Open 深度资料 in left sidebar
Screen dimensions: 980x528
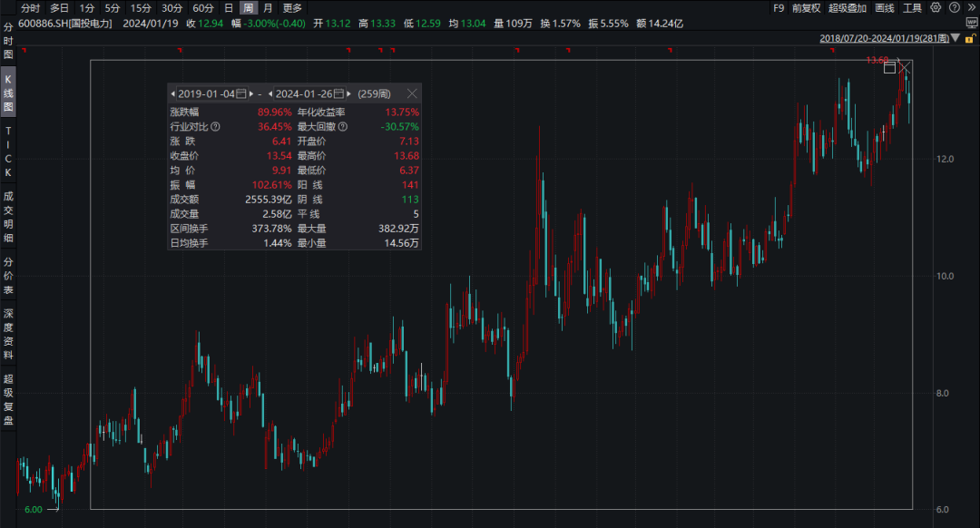coord(8,334)
